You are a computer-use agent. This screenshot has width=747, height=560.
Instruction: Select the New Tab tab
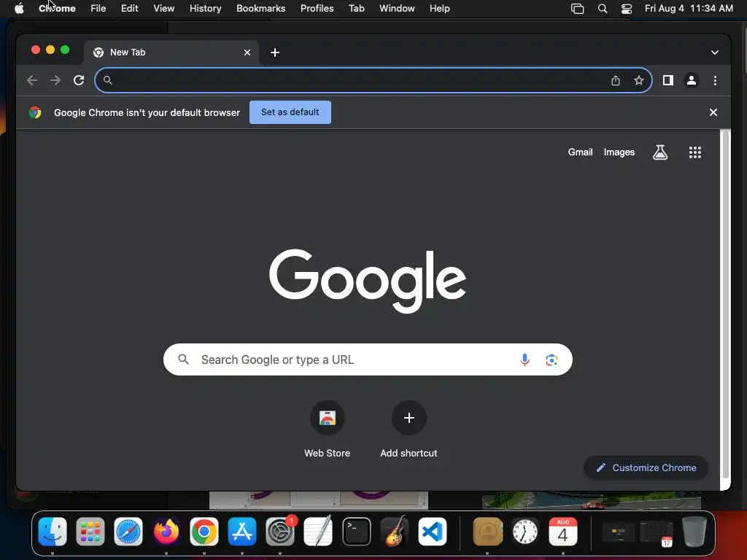click(171, 52)
